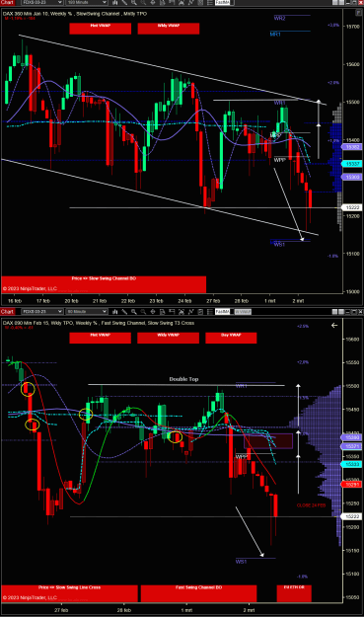Click Price <= Slow Swing Channel BO bar
The width and height of the screenshot is (364, 617).
104,284
